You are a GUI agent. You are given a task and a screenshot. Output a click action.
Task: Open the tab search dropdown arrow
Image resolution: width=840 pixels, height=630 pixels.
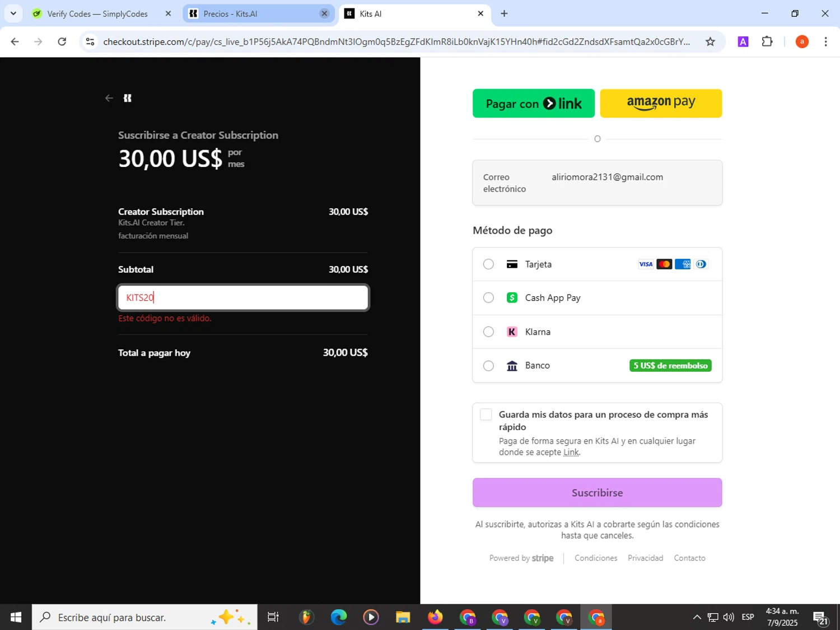coord(13,13)
